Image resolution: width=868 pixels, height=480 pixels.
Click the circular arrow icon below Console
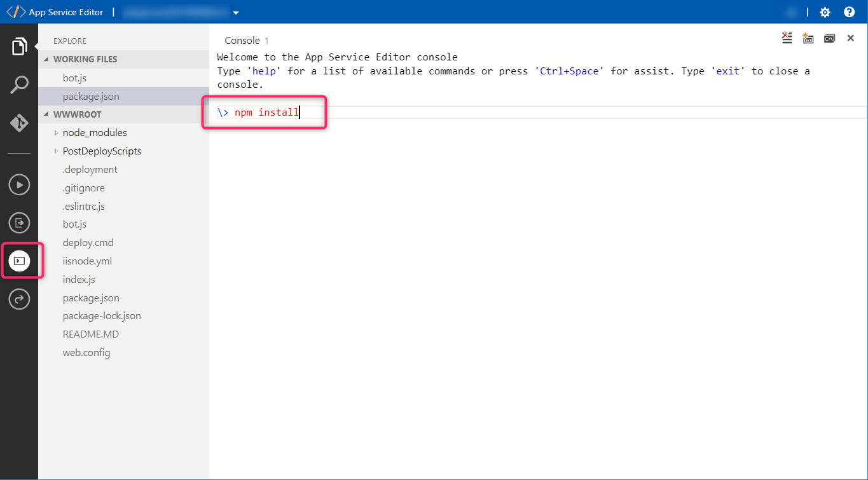click(x=19, y=299)
